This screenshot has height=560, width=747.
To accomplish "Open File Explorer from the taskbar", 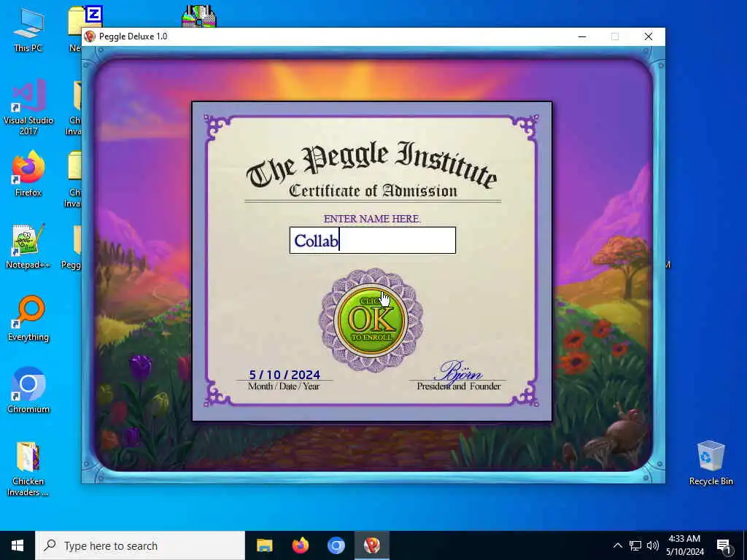I will (x=264, y=545).
